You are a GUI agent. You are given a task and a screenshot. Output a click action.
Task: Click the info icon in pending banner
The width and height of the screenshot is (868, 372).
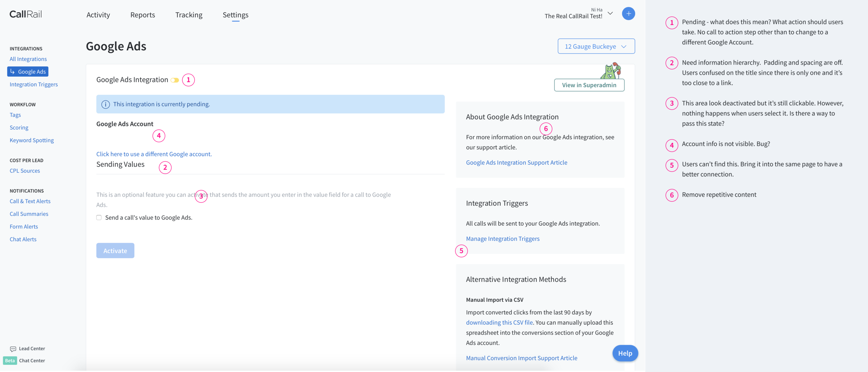pyautogui.click(x=106, y=104)
